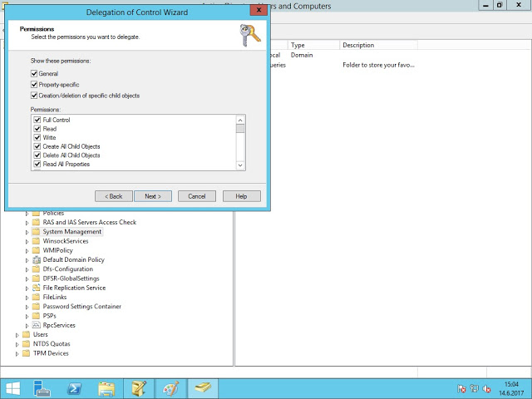The width and height of the screenshot is (532, 399).
Task: Click the Description column header
Action: pyautogui.click(x=358, y=45)
